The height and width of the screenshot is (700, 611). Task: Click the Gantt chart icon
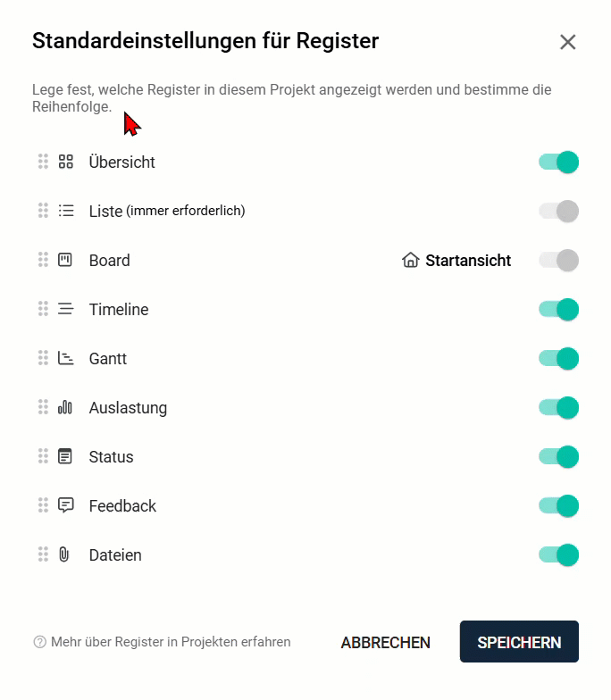(x=65, y=358)
